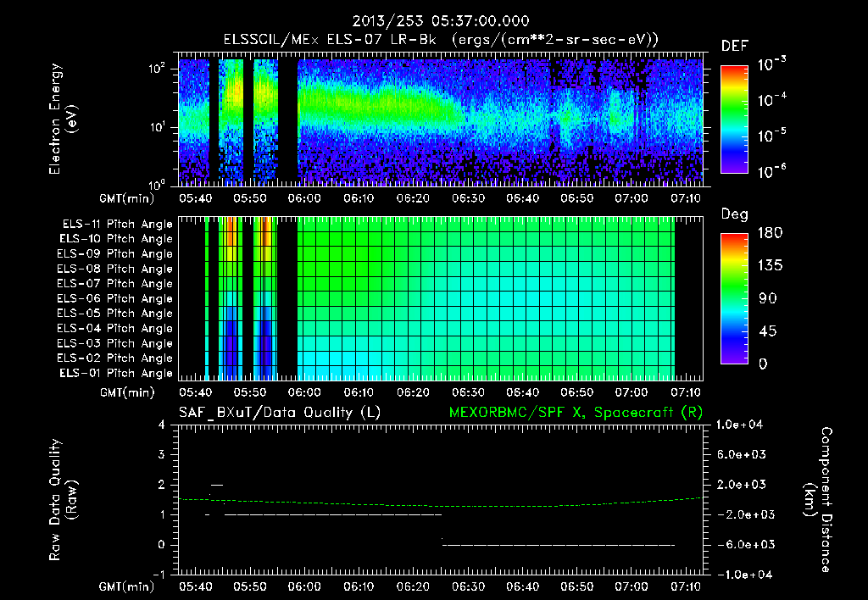Click the ELS-09 Pitch Angle row label

(x=115, y=254)
